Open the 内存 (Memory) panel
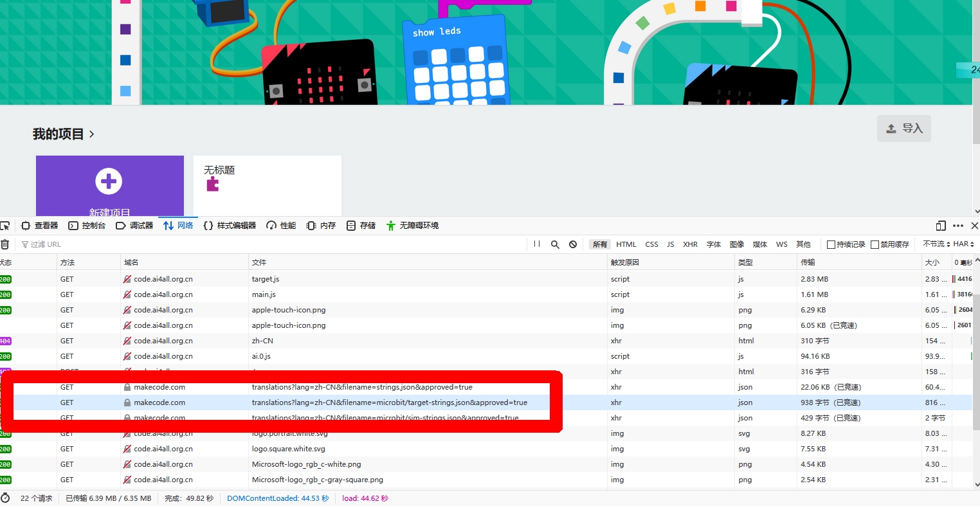This screenshot has height=506, width=980. 320,226
